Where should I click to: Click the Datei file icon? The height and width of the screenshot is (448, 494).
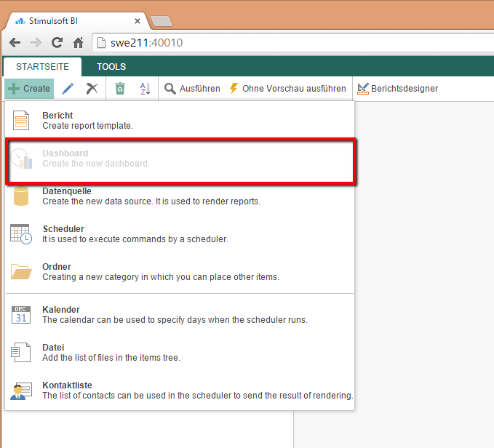[x=21, y=352]
